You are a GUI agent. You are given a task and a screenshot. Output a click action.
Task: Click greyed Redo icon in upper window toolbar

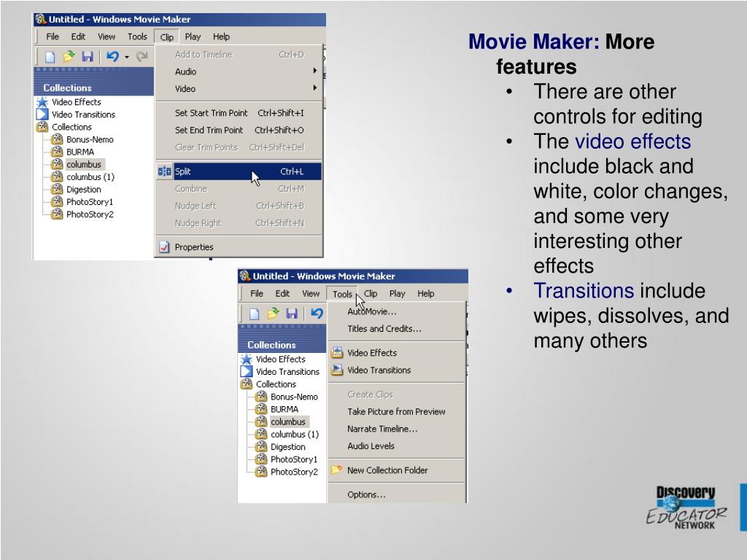point(142,57)
